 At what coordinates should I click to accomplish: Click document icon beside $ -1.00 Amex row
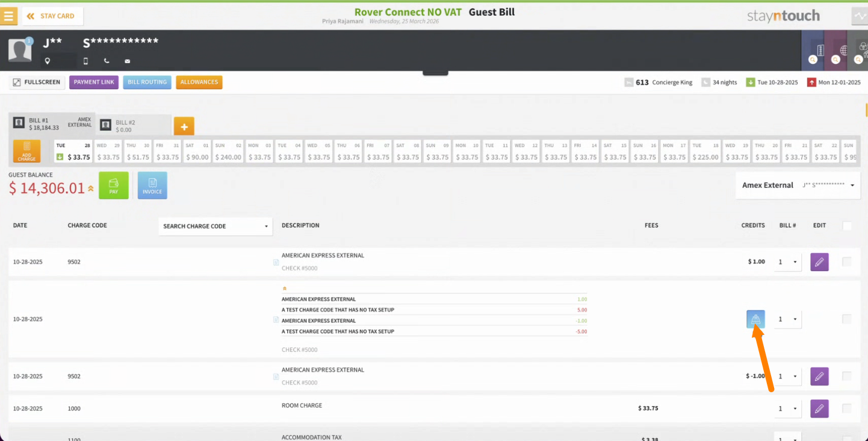click(x=276, y=377)
